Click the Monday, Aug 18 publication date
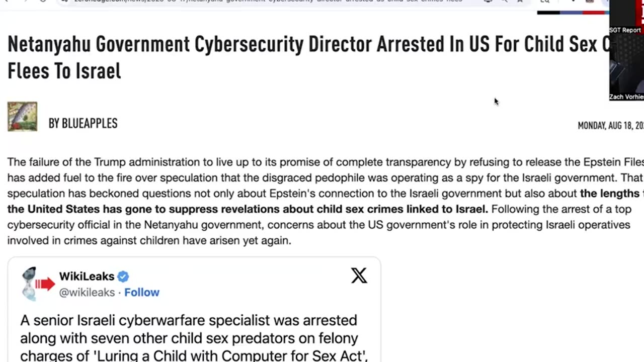 (x=610, y=126)
